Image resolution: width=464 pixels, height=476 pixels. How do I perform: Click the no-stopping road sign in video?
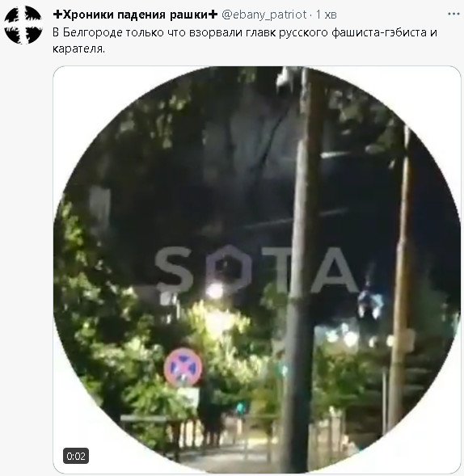[183, 368]
